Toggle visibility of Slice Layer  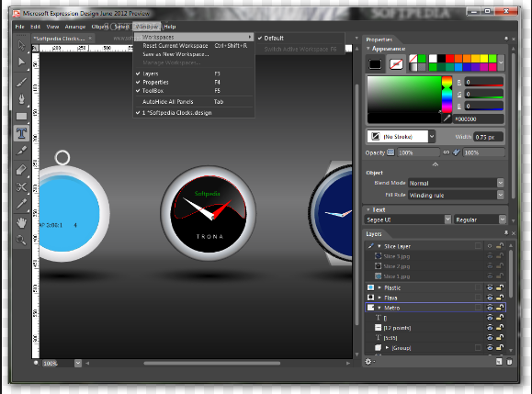[490, 246]
